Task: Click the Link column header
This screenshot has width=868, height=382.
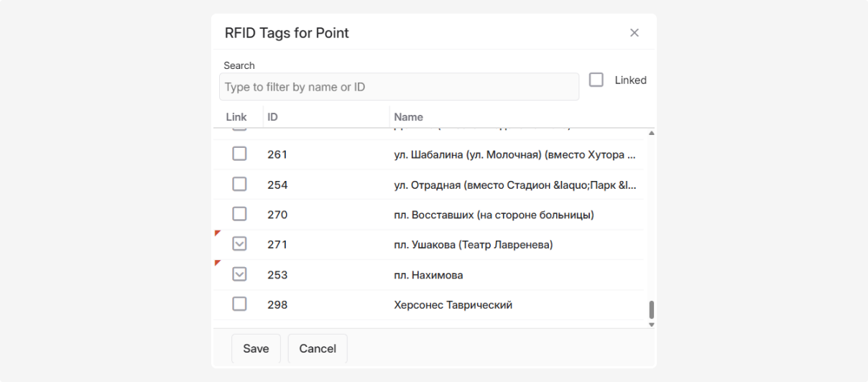Action: (236, 117)
